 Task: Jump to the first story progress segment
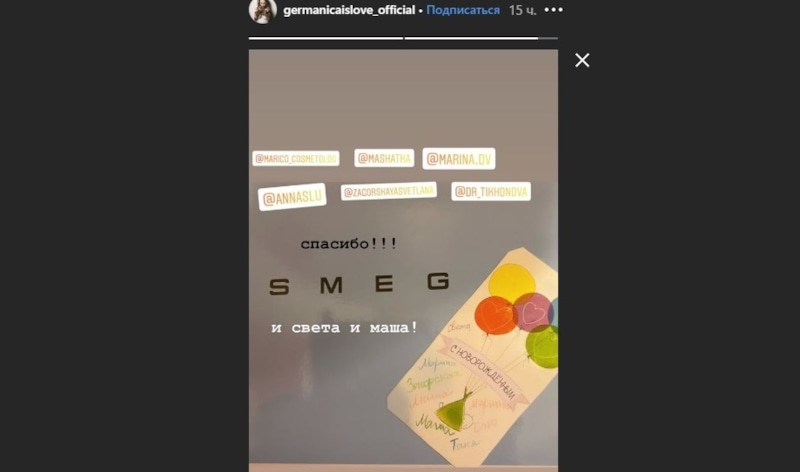326,38
